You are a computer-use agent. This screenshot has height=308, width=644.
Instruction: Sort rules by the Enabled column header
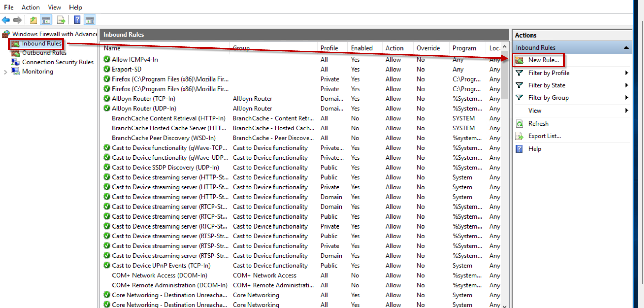pos(361,48)
